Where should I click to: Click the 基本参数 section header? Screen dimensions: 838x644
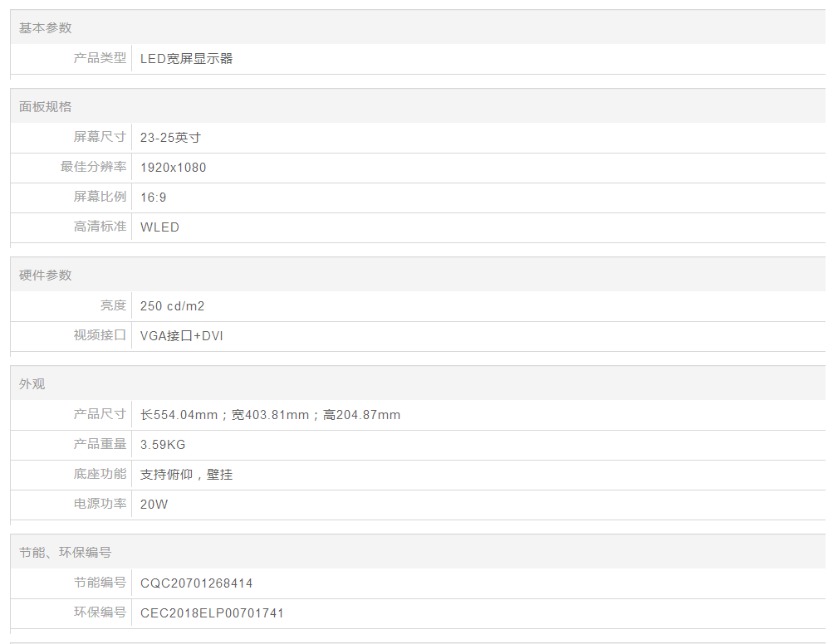click(x=46, y=28)
